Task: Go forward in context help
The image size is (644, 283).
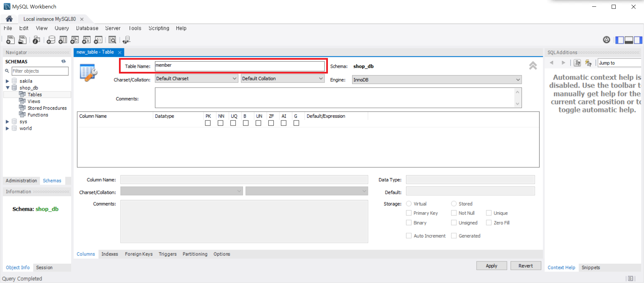Action: point(563,63)
